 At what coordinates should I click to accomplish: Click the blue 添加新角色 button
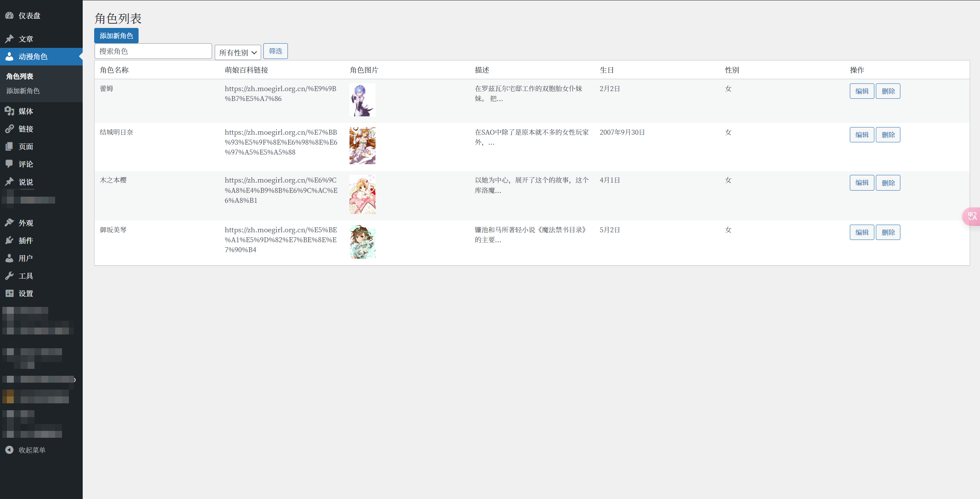pos(116,36)
